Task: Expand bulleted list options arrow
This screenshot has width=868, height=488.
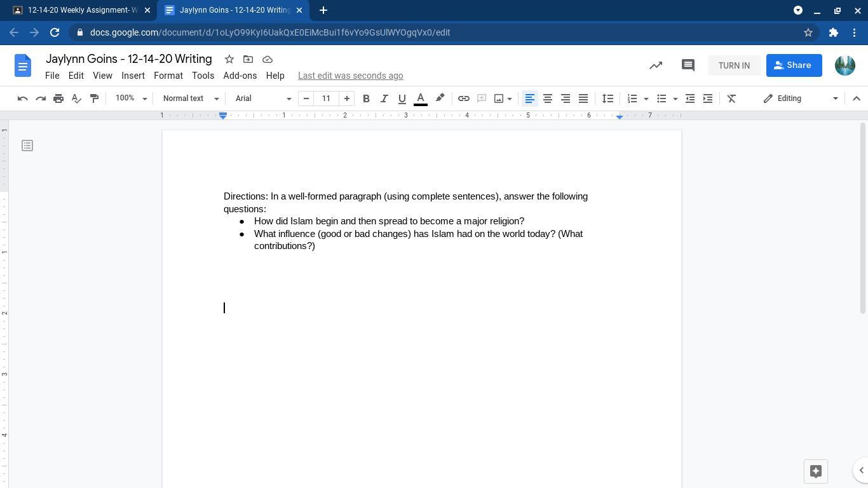Action: point(675,98)
